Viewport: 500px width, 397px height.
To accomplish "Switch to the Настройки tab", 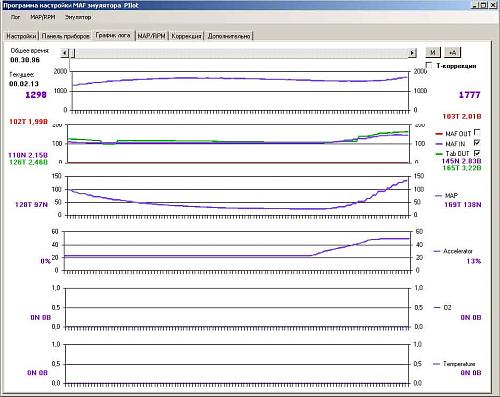I will [x=21, y=36].
